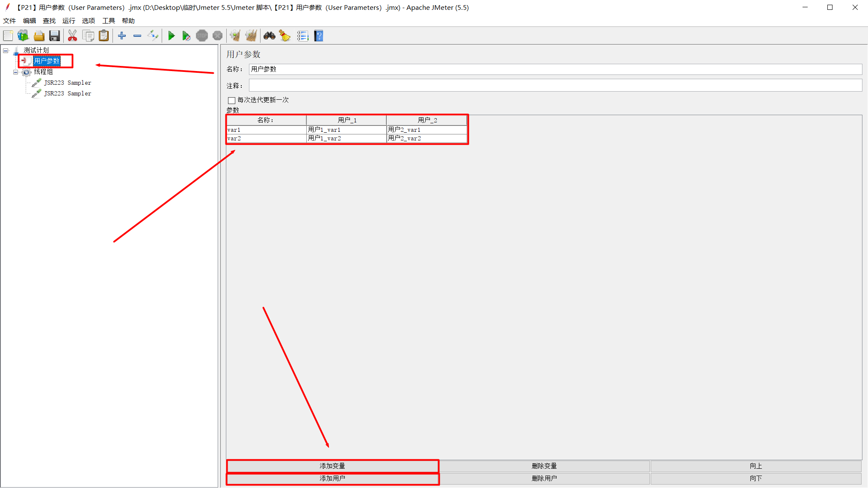Enable 每次迭代更新一次 checkbox
868x488 pixels.
pos(232,100)
